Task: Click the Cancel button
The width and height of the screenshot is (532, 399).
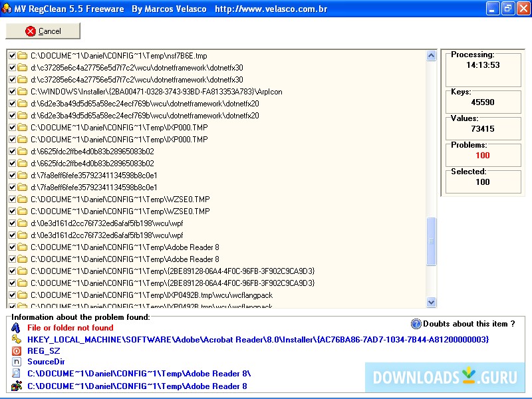Action: pos(43,31)
